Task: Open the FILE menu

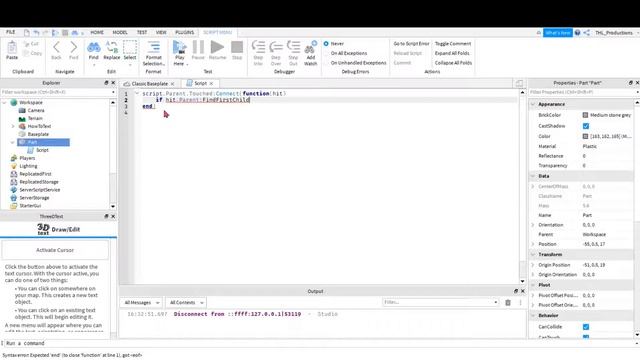Action: pos(11,32)
